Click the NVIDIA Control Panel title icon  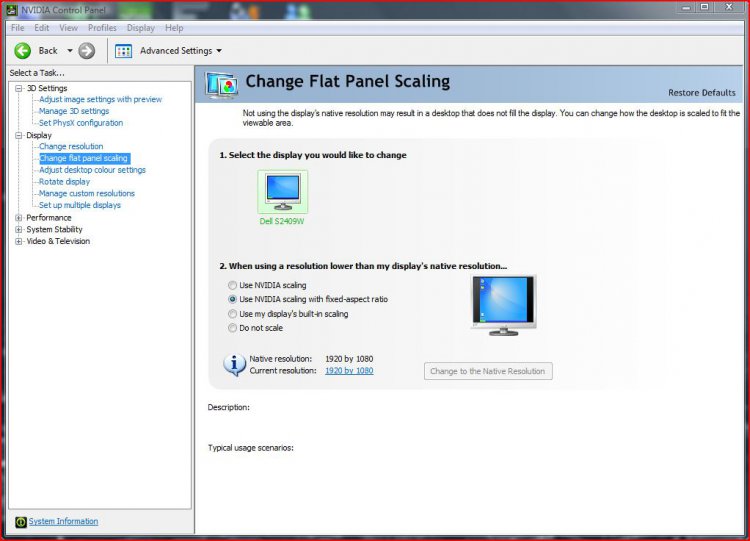11,10
